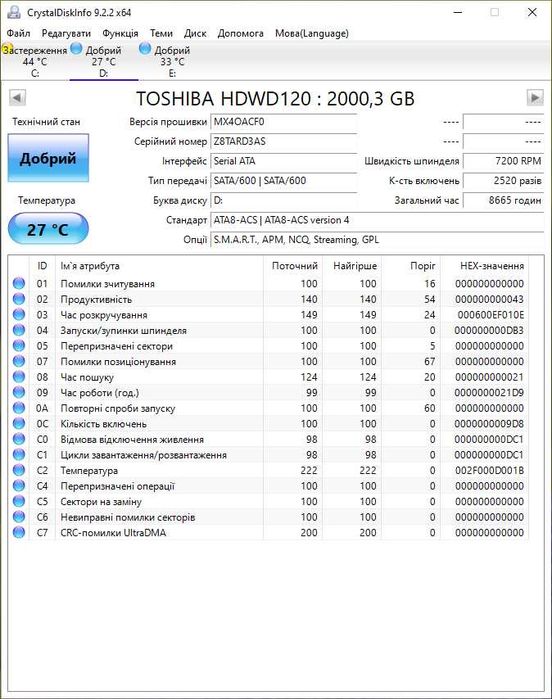This screenshot has width=552, height=699.
Task: Open the Допомога menu
Action: [240, 33]
